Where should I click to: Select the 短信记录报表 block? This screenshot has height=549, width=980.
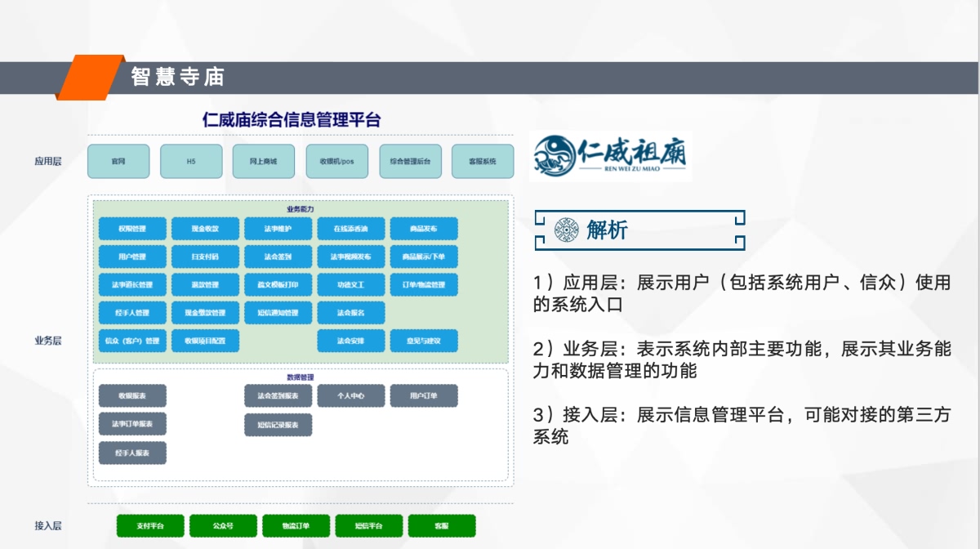tap(278, 425)
